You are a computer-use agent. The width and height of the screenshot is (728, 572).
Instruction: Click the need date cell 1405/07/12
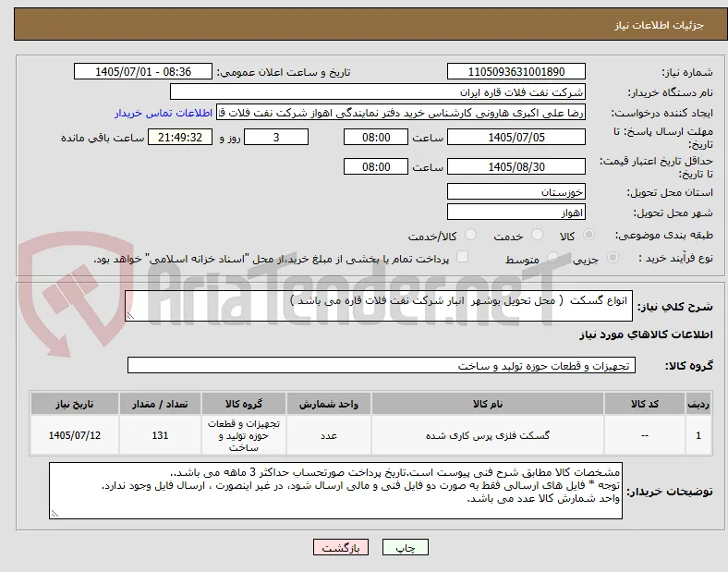point(75,435)
